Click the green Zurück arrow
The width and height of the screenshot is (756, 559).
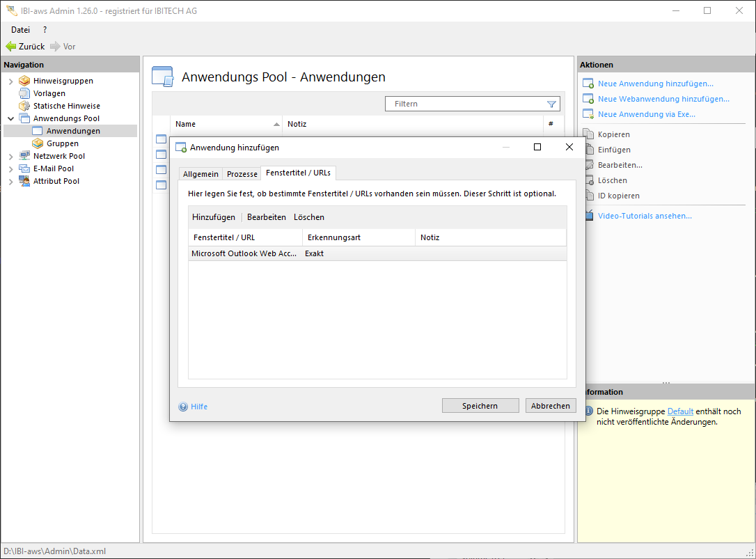coord(11,47)
